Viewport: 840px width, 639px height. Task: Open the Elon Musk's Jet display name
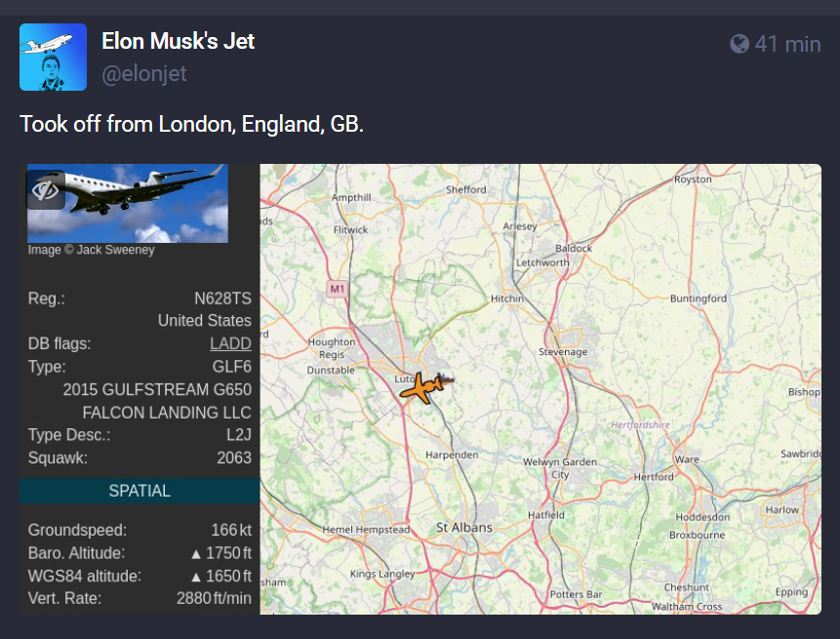(x=178, y=41)
